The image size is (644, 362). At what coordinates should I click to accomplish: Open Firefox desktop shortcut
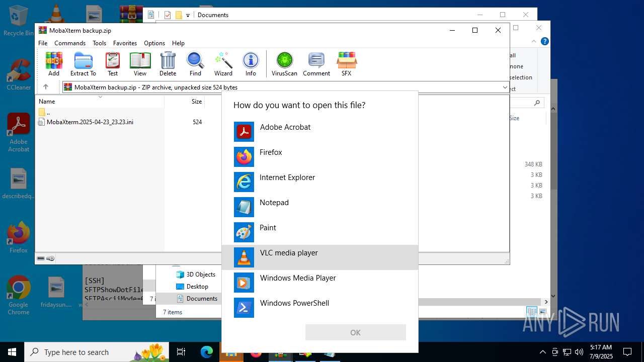[19, 237]
